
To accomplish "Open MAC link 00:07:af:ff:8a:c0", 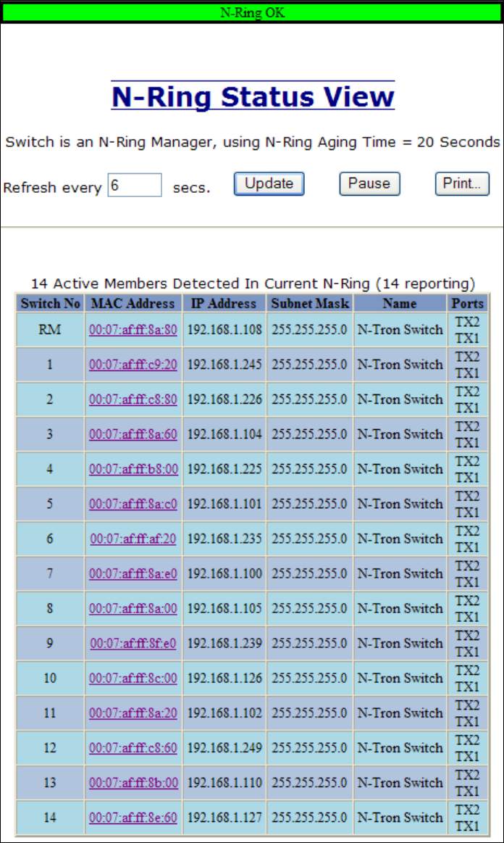I will (x=133, y=504).
